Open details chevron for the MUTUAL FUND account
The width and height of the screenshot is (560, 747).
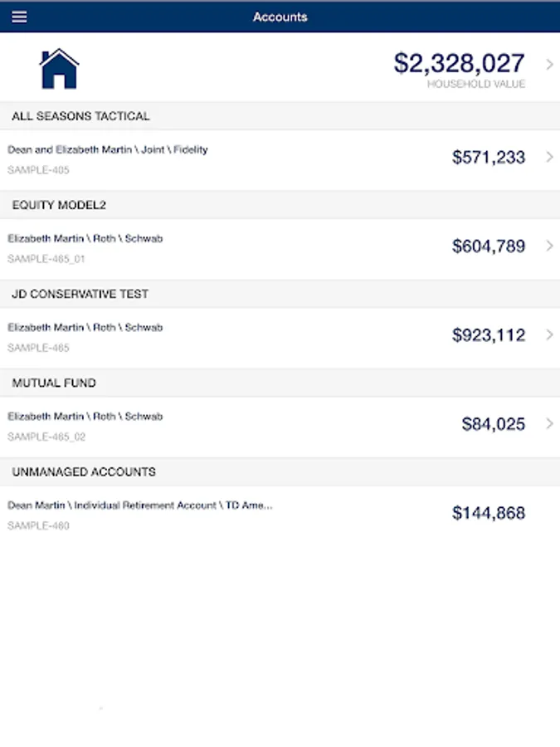pos(549,423)
